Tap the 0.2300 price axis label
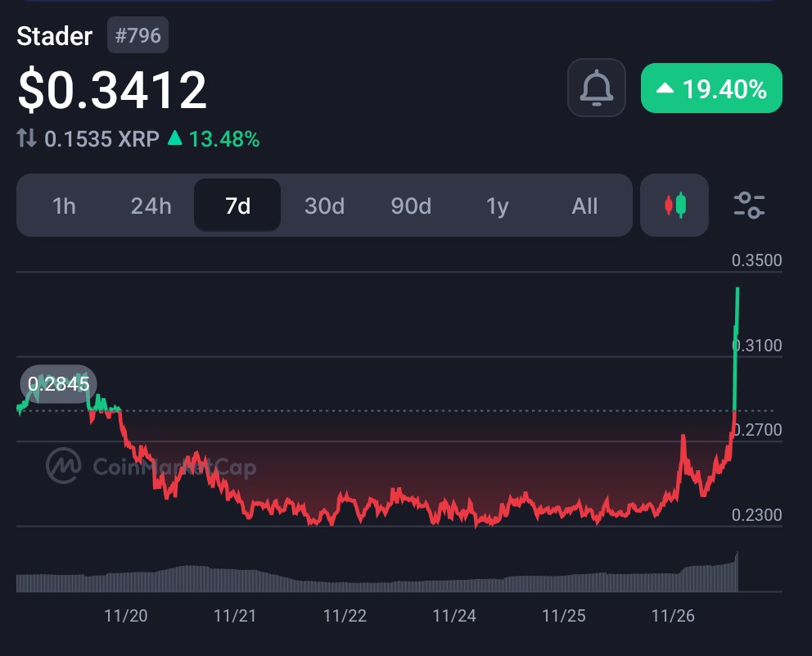This screenshot has height=656, width=812. coord(756,514)
